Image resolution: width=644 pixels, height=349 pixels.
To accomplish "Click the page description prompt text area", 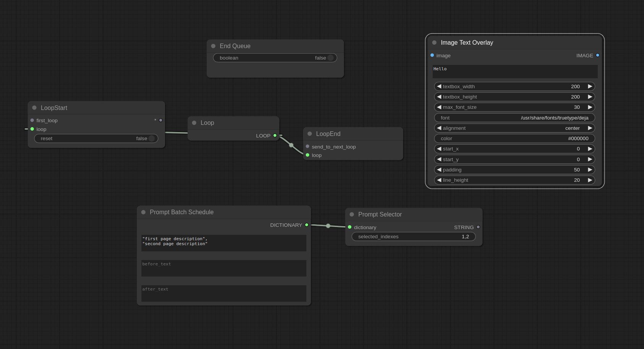I will pos(224,243).
